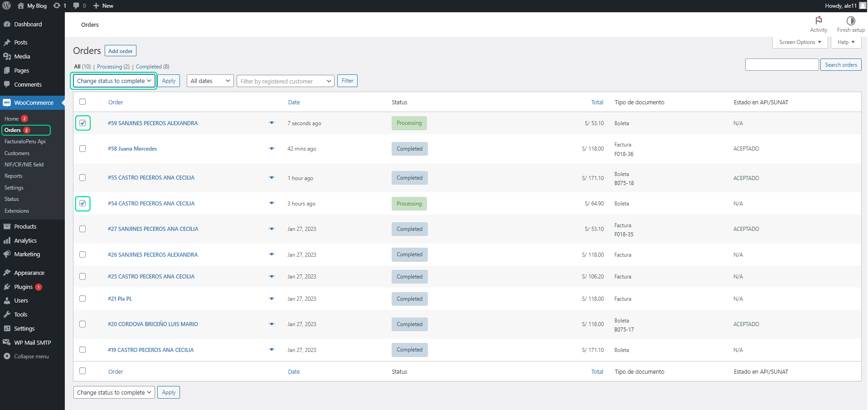
Task: Expand the All dates filter dropdown
Action: pos(210,81)
